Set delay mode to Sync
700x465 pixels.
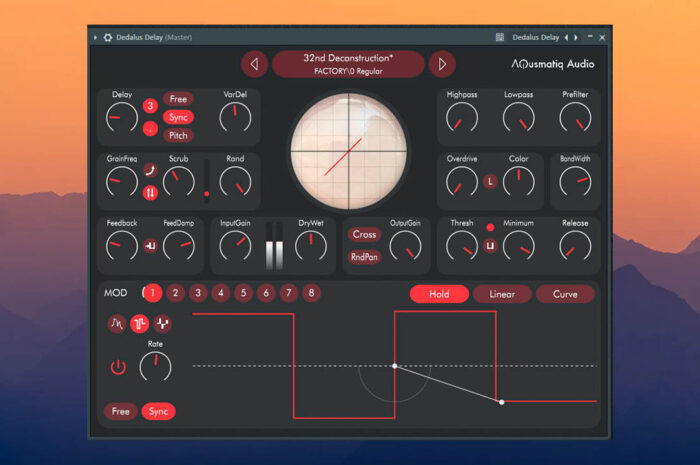tap(178, 117)
